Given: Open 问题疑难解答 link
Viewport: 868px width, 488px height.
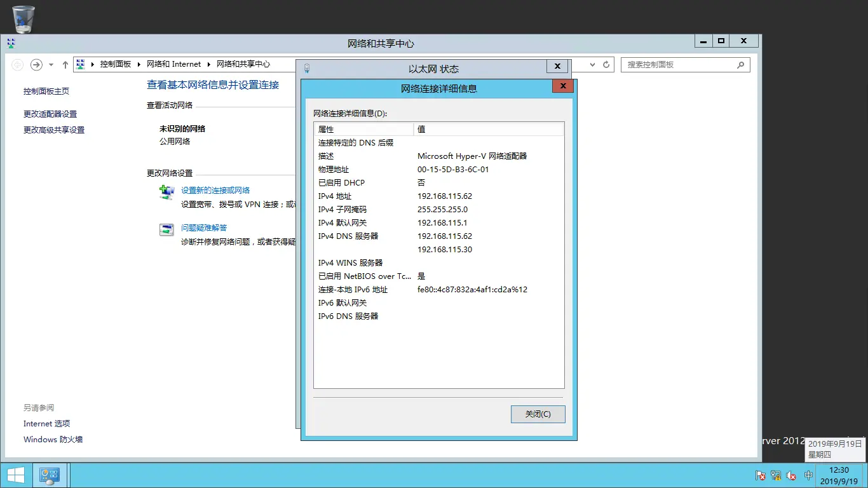Looking at the screenshot, I should coord(204,228).
